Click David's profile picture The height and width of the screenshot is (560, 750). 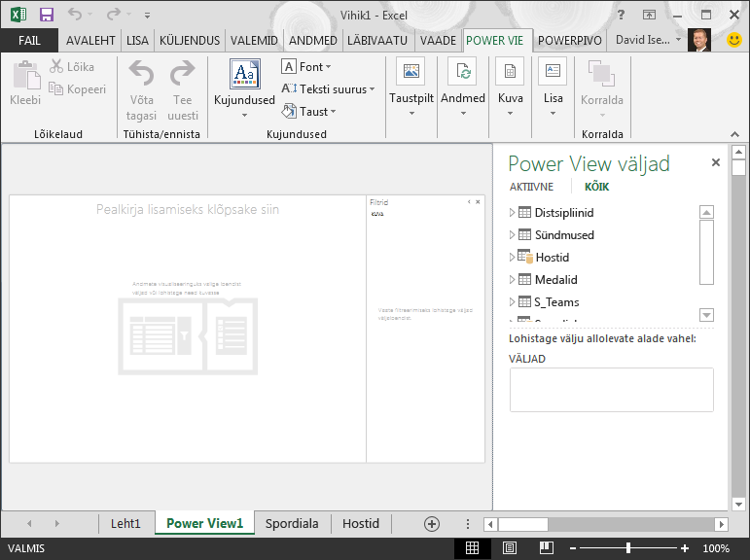(x=699, y=40)
